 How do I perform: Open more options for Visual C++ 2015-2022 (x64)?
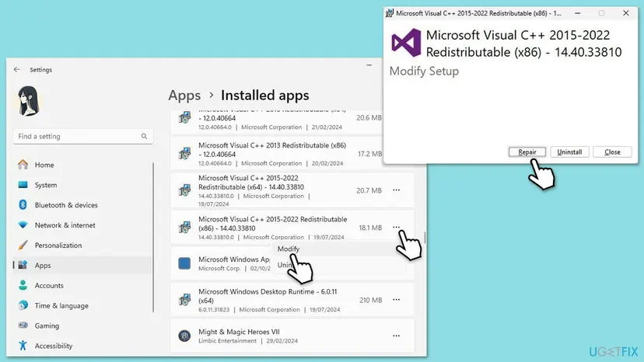click(x=396, y=190)
